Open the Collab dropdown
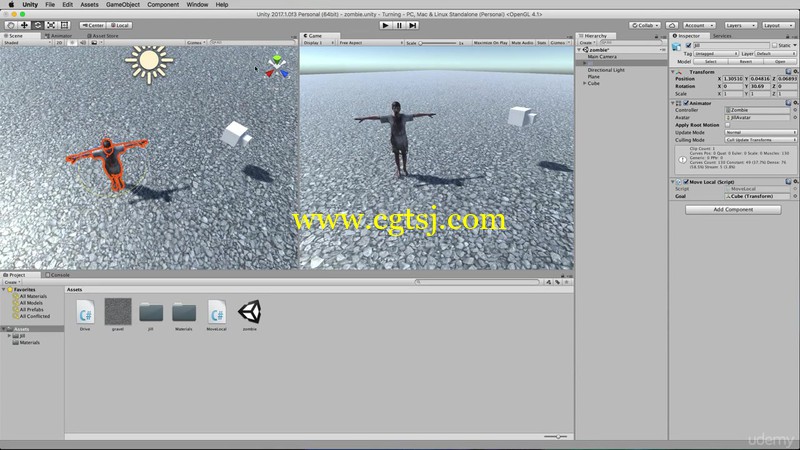 coord(645,25)
